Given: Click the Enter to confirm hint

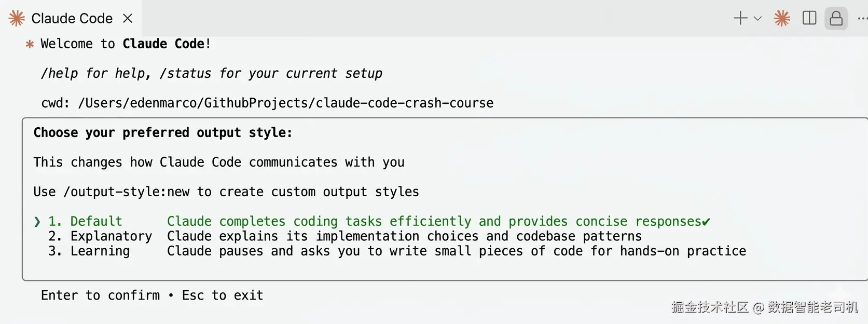Looking at the screenshot, I should click(101, 295).
